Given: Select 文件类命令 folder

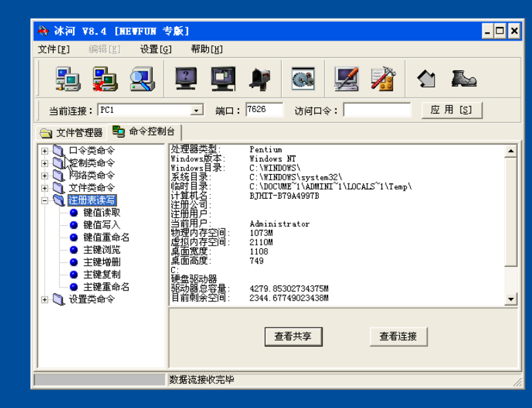Looking at the screenshot, I should pyautogui.click(x=91, y=188).
